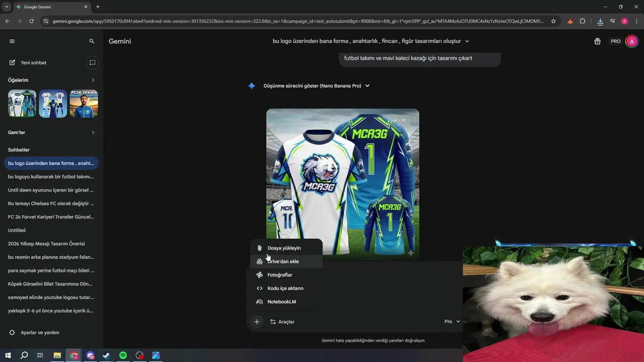Choose Kodu içe aktarın menu option

286,289
